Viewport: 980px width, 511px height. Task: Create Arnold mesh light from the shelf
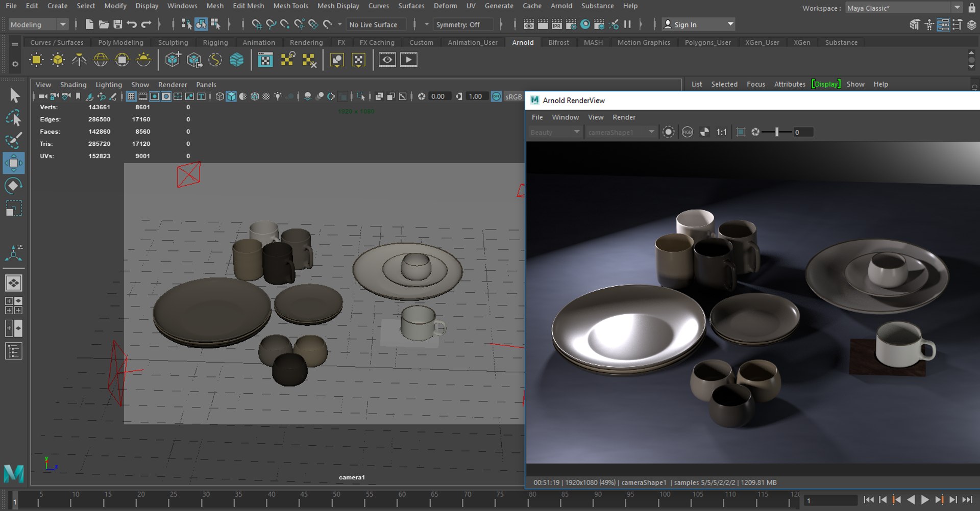coord(58,60)
